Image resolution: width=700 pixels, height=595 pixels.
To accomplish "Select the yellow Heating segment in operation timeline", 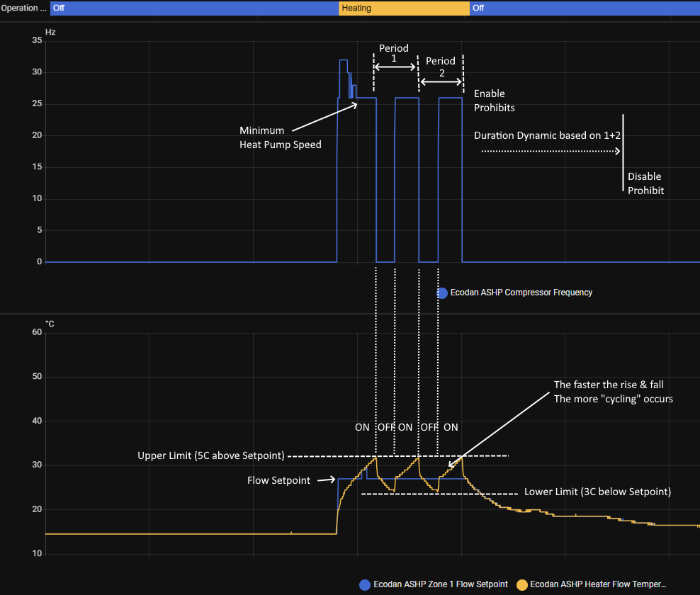I will [x=404, y=8].
